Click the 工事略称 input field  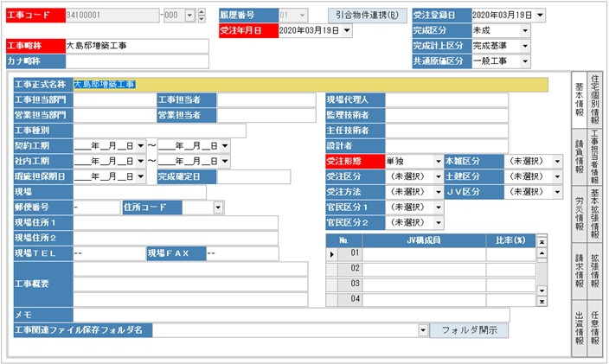click(137, 46)
